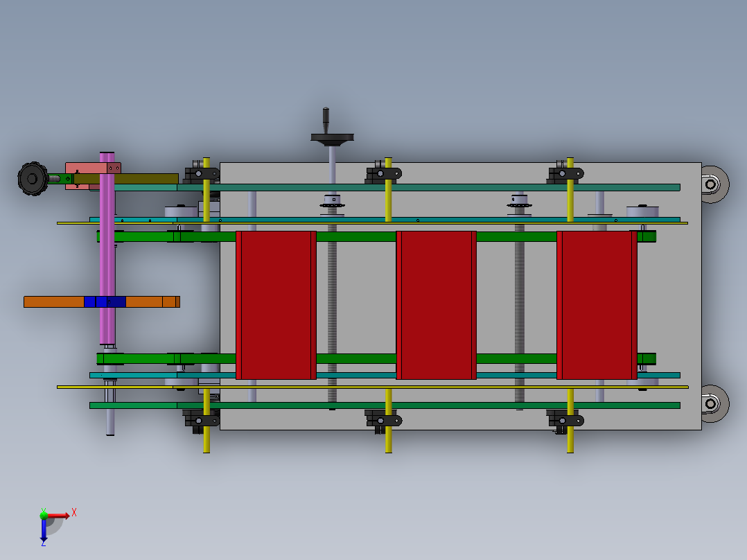Pick the pink vertical roller shaft
Screen dimensions: 747x560
tap(107, 248)
